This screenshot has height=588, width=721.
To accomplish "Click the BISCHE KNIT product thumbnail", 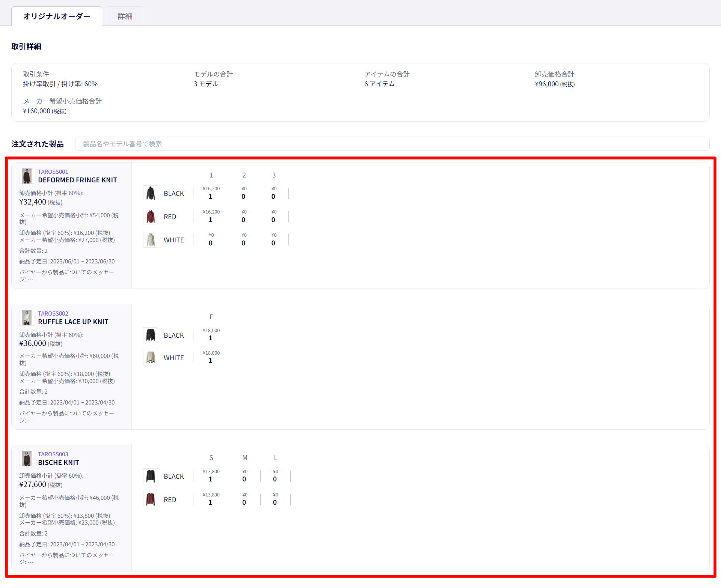I will coord(27,458).
